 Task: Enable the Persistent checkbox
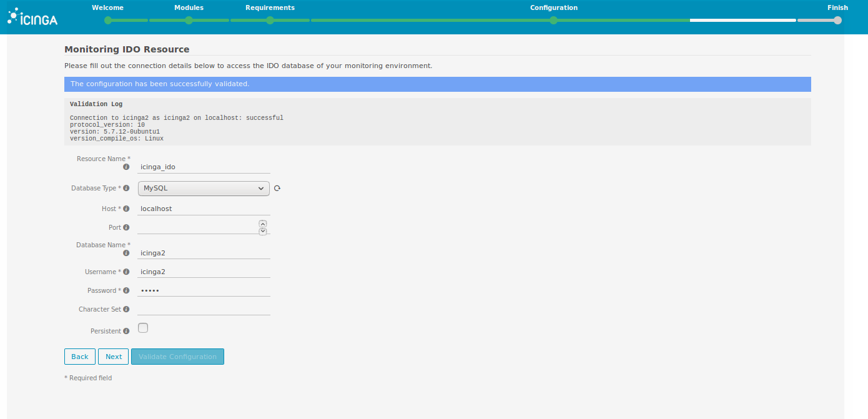pyautogui.click(x=143, y=328)
